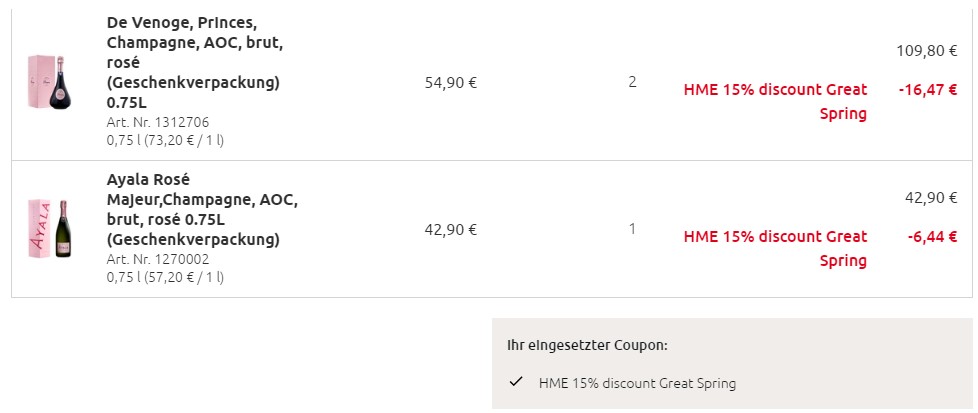Click the 54,90 € unit price
The image size is (978, 413).
pyautogui.click(x=451, y=83)
